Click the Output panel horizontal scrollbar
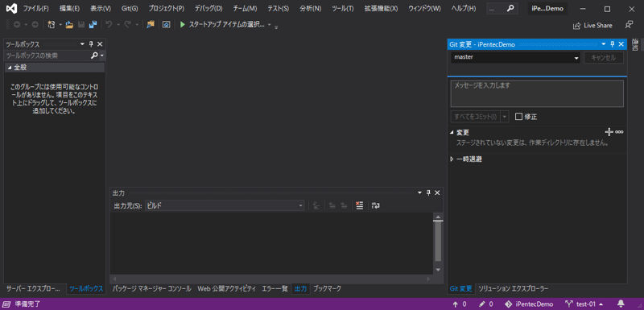Viewport: 644px width, 310px height. 271,279
